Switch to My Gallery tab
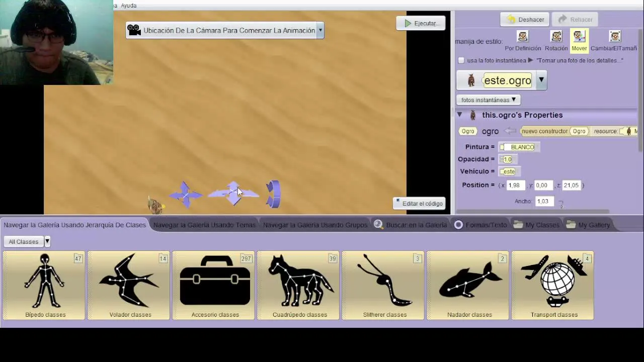Viewport: 644px width, 362px height. [589, 225]
